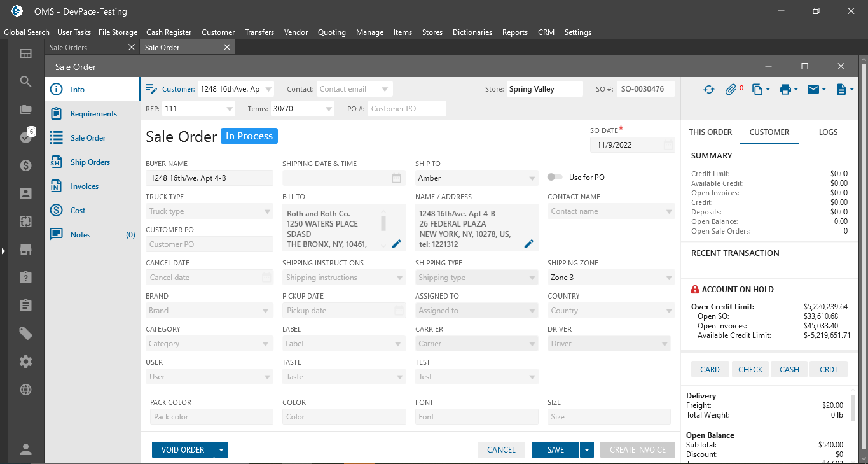
Task: Toggle the Use for PO switch
Action: pos(555,178)
